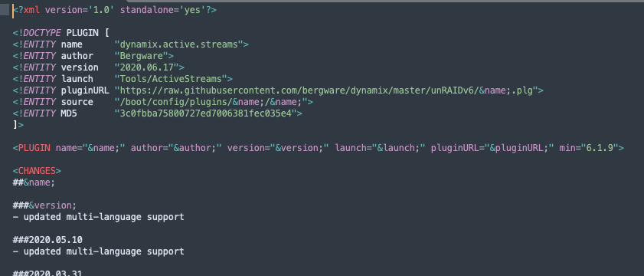
Task: Click the version="&version;" attribute in PLUGIN tag
Action: click(279, 148)
